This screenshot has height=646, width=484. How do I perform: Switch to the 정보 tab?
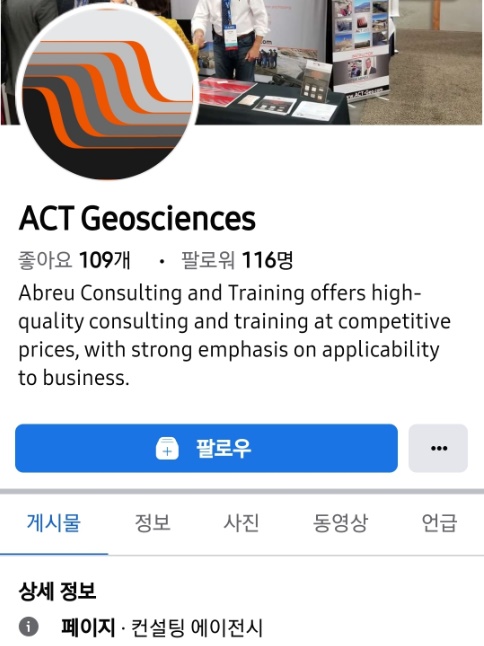(153, 523)
